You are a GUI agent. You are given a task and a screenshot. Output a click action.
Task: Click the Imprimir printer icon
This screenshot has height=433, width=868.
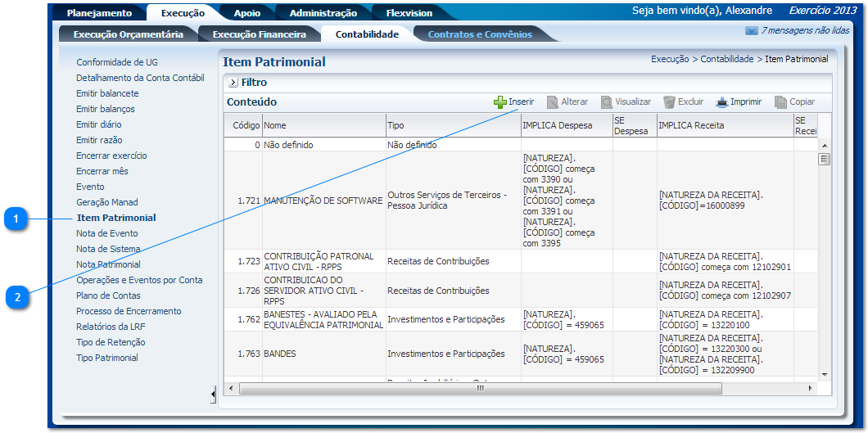tap(721, 102)
